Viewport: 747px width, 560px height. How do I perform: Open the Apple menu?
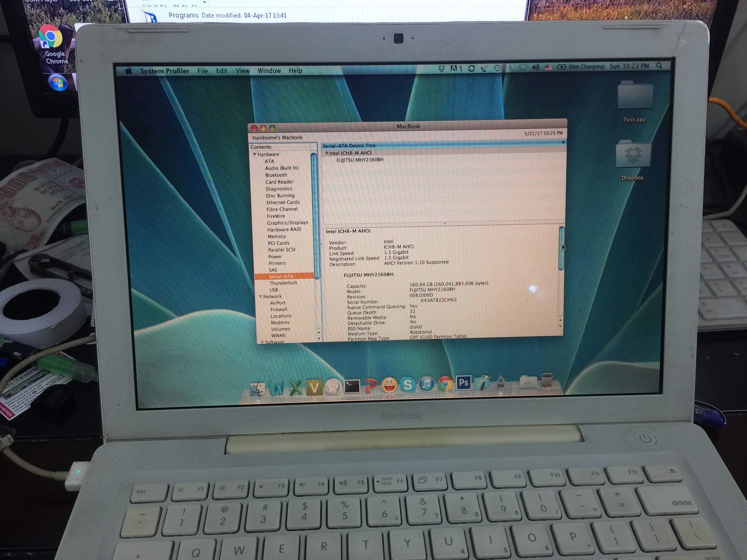coord(129,71)
